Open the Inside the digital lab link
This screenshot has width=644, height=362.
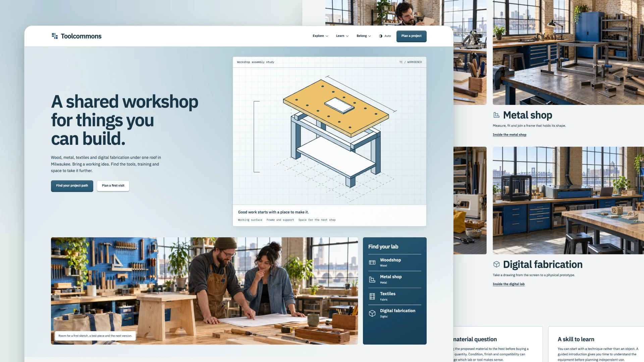[x=508, y=284]
